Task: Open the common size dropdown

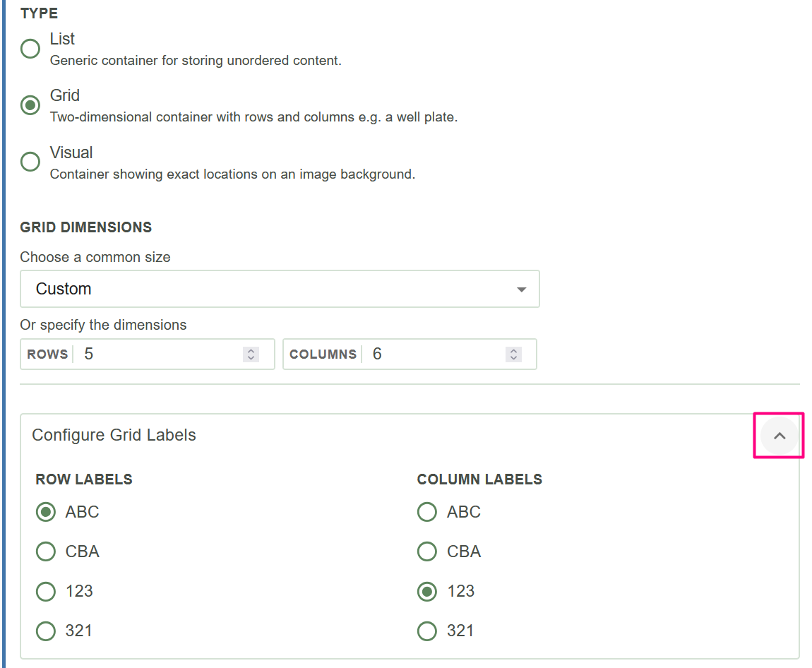Action: click(x=280, y=289)
